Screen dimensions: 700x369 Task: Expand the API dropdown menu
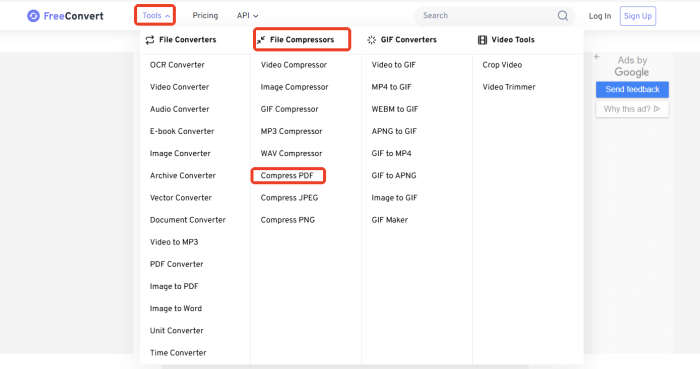[247, 16]
